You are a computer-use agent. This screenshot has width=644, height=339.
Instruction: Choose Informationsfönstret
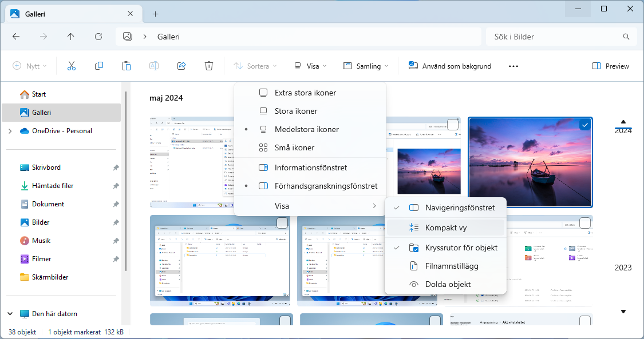tap(310, 167)
